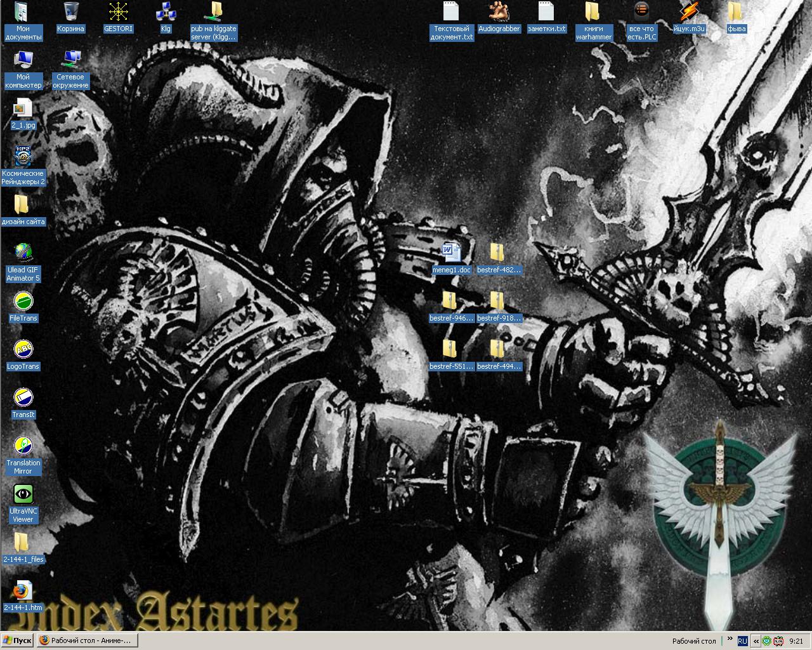Click the N/A tray icon

click(778, 641)
